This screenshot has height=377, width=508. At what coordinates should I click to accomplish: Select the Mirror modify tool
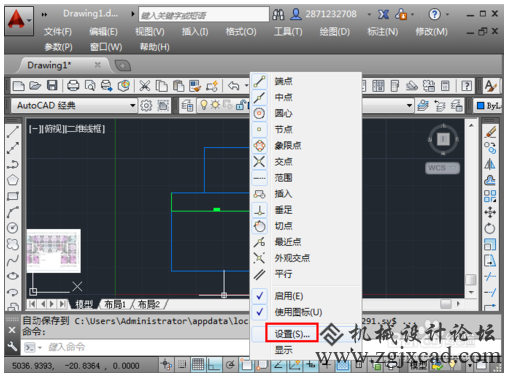pos(490,164)
